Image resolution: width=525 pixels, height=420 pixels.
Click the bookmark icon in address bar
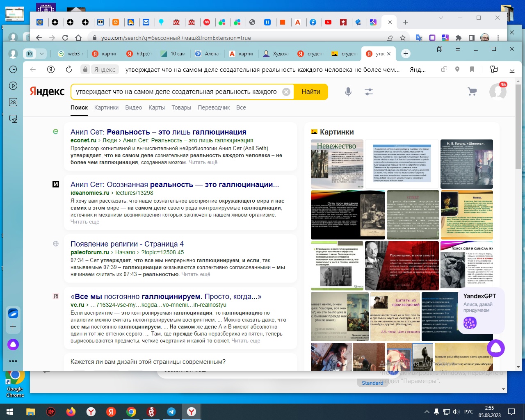click(472, 69)
